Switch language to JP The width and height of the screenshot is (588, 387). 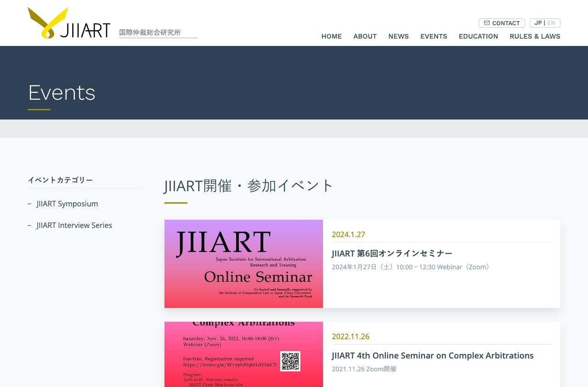pos(538,23)
